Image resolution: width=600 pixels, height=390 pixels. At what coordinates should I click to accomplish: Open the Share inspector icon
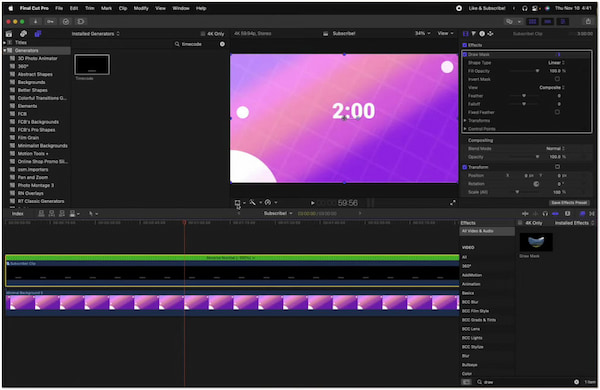pos(490,34)
